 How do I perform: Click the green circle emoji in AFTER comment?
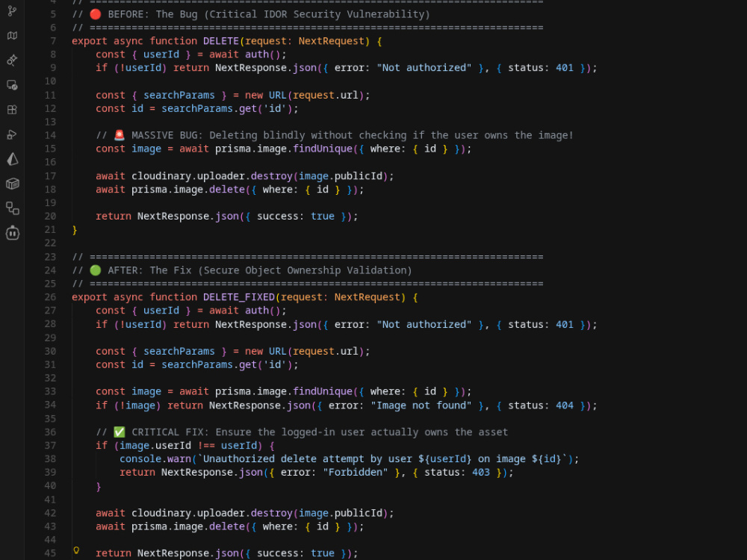[x=96, y=270]
